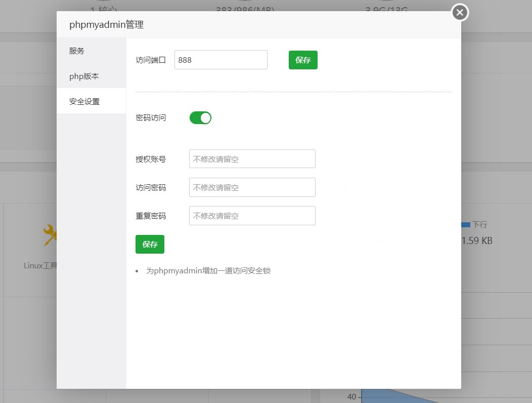This screenshot has height=403, width=532.
Task: Open the 服务 tab
Action: click(x=91, y=51)
